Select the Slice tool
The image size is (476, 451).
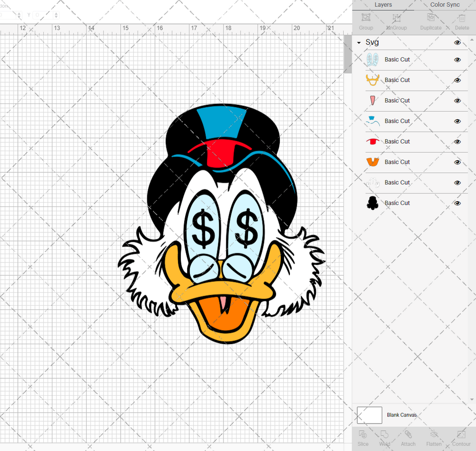363,438
